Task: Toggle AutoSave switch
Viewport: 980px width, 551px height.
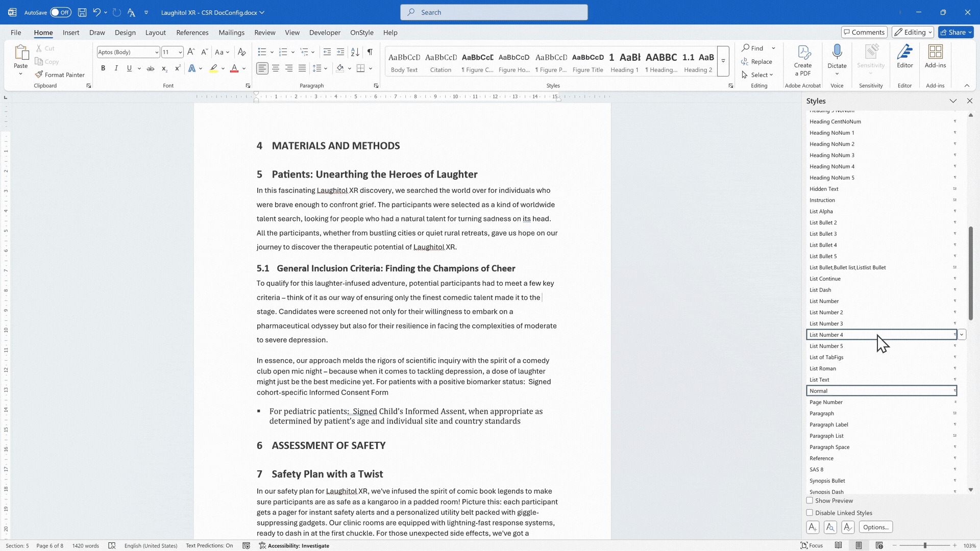Action: 61,12
